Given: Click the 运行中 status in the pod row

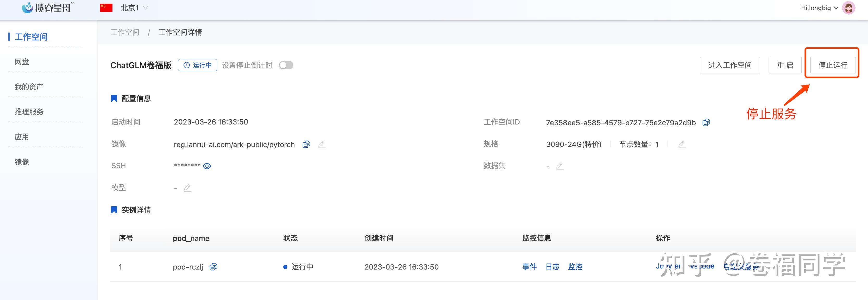Looking at the screenshot, I should [298, 267].
